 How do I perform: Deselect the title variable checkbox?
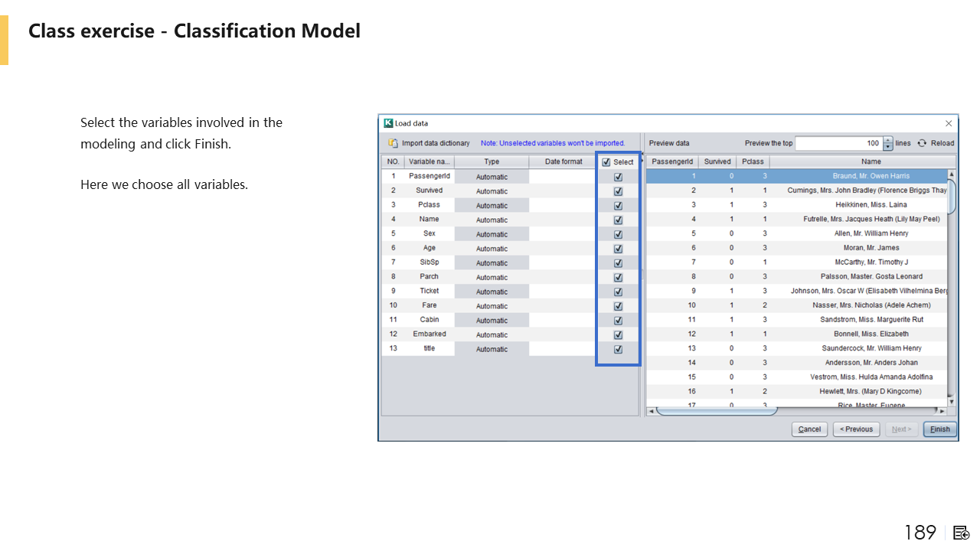[618, 349]
